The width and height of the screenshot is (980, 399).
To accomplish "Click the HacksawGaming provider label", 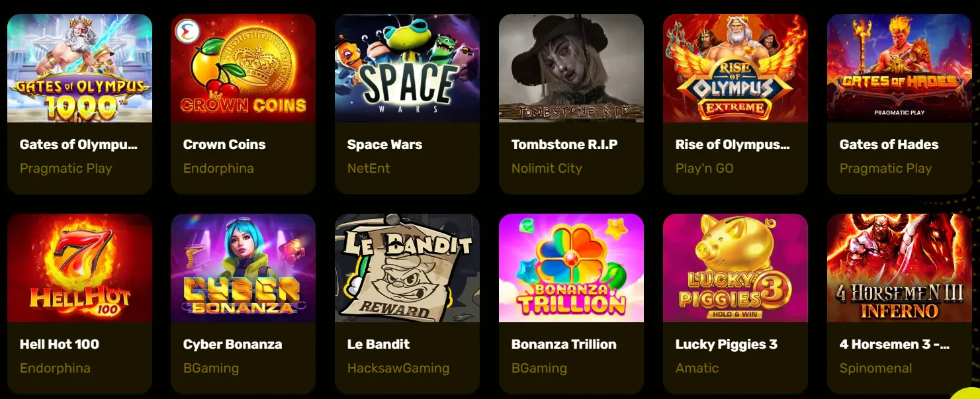I will pyautogui.click(x=398, y=368).
